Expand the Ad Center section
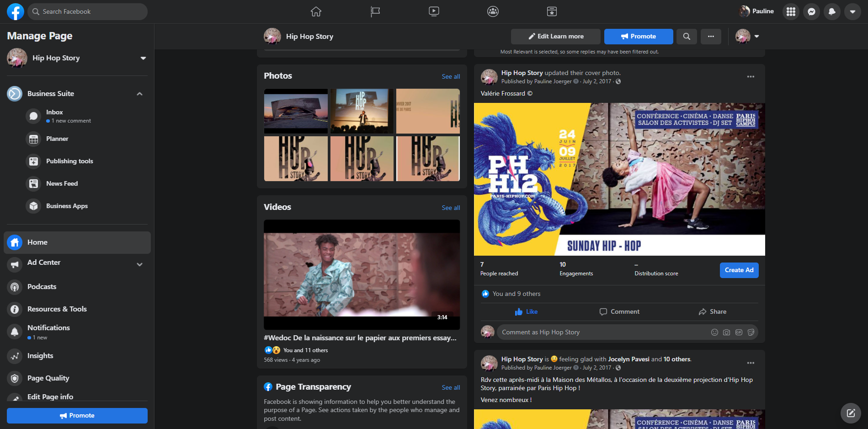This screenshot has height=429, width=868. [x=139, y=264]
